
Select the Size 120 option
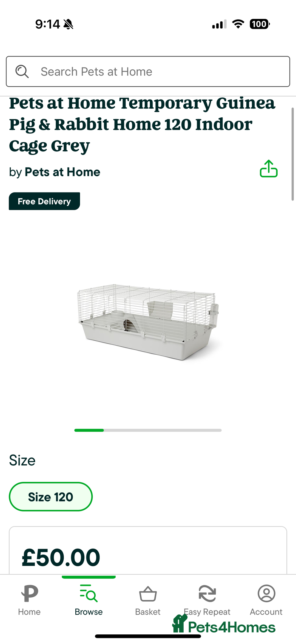point(51,497)
